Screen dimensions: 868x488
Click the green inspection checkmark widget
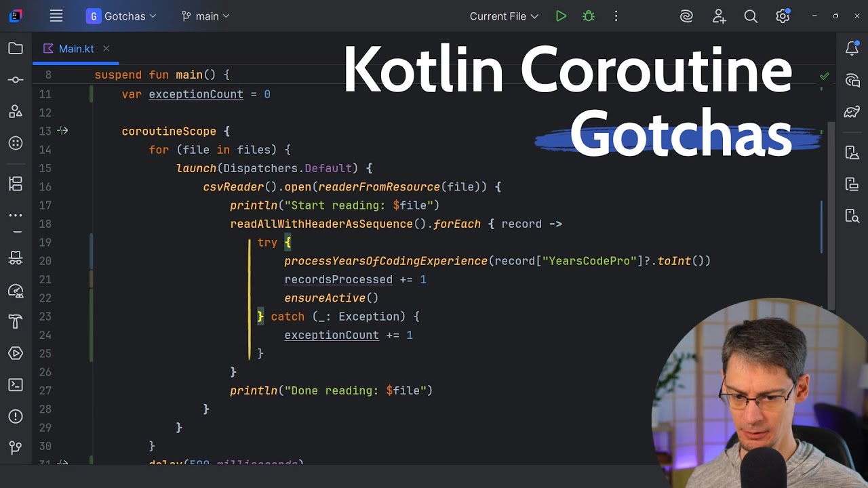825,76
